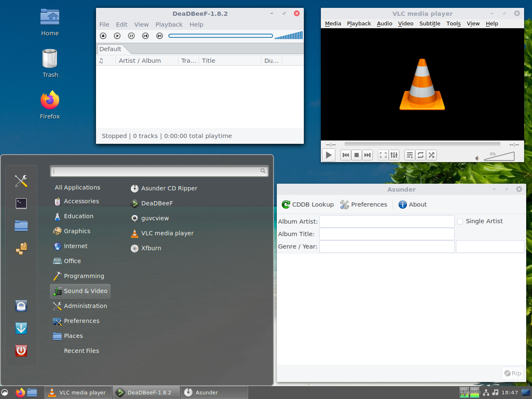Image resolution: width=532 pixels, height=399 pixels.
Task: Open the DeaDBeeF View menu
Action: coord(141,25)
